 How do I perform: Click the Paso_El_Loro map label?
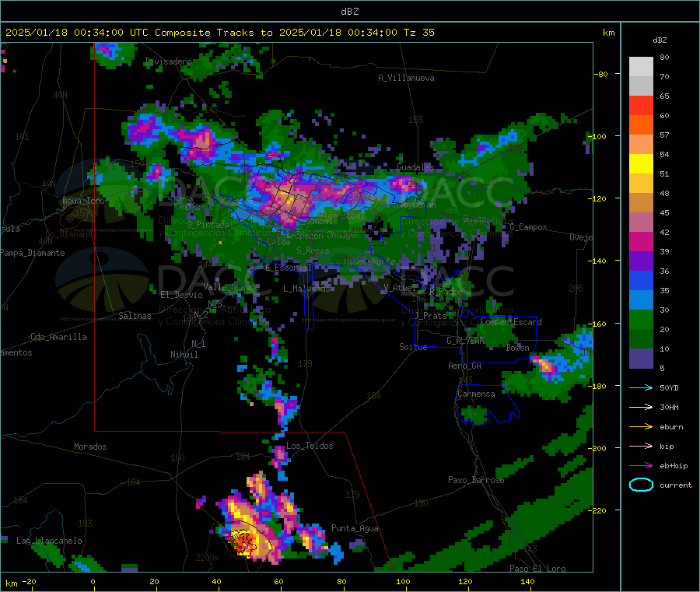[537, 569]
